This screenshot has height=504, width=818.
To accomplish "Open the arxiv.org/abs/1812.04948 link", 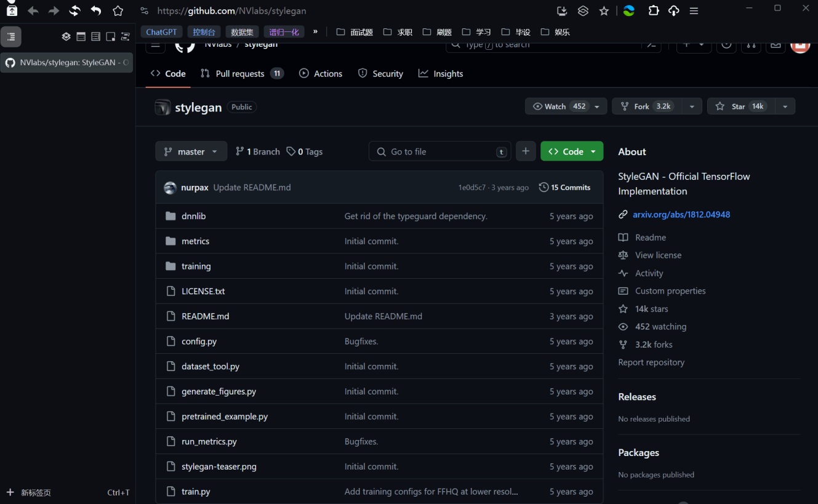I will click(x=681, y=215).
